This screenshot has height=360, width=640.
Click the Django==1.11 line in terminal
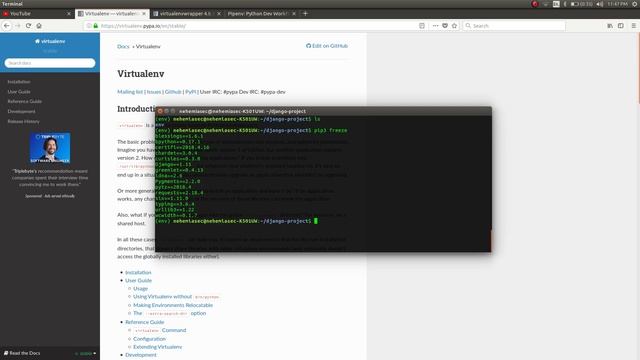(x=173, y=164)
